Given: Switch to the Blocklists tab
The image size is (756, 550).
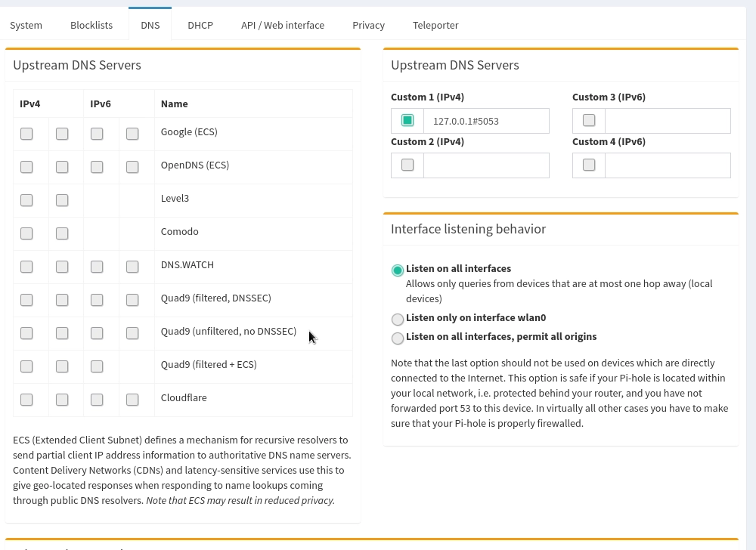Looking at the screenshot, I should (91, 25).
